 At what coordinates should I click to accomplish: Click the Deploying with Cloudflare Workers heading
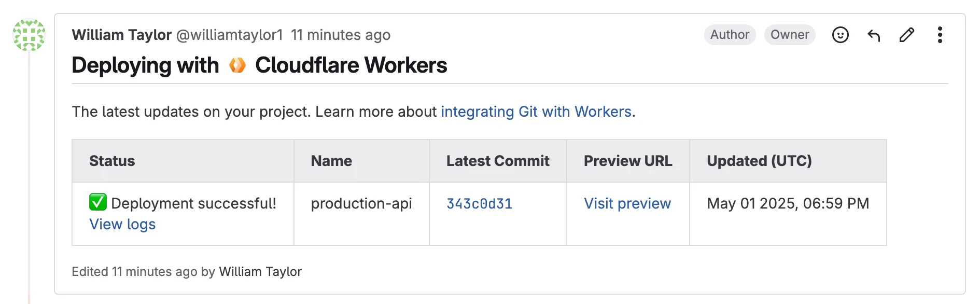[x=259, y=65]
